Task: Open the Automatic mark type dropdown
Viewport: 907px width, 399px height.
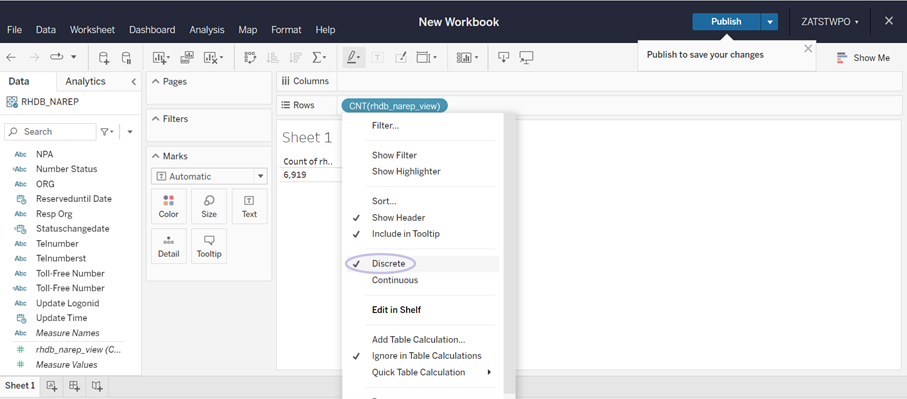Action: 209,176
